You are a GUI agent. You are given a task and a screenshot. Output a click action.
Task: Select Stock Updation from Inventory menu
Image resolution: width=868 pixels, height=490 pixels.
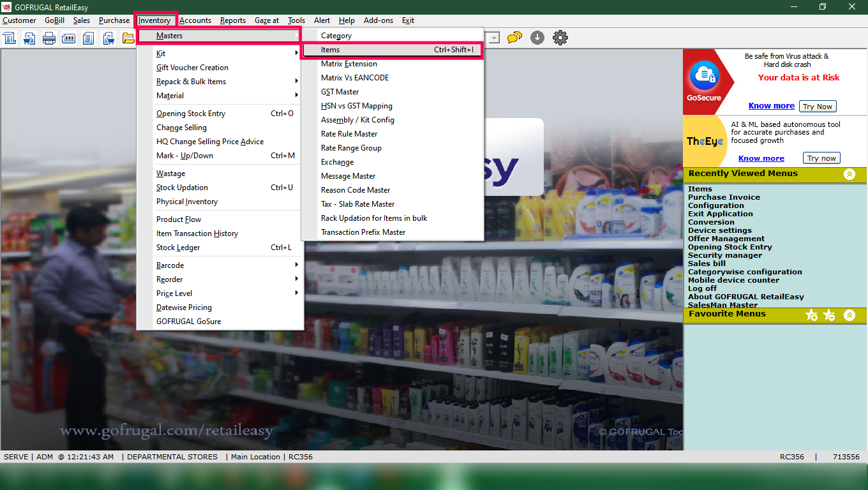220,188
